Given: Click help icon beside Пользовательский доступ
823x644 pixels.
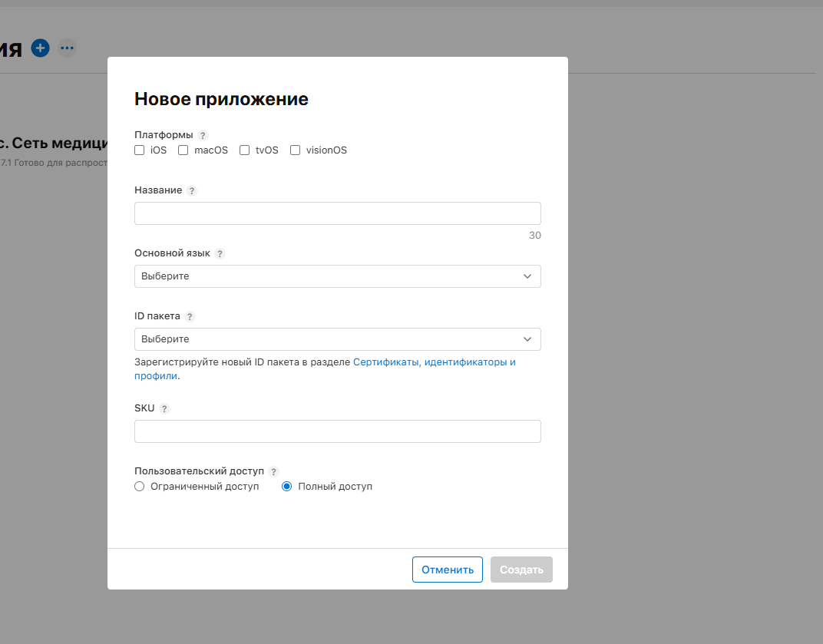Looking at the screenshot, I should pyautogui.click(x=274, y=471).
